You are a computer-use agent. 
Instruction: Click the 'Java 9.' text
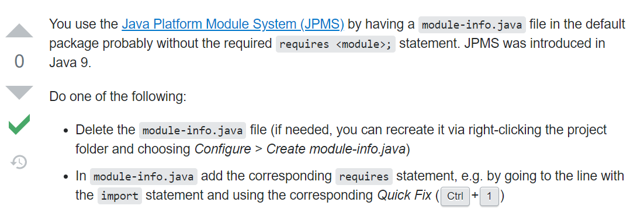(x=70, y=63)
